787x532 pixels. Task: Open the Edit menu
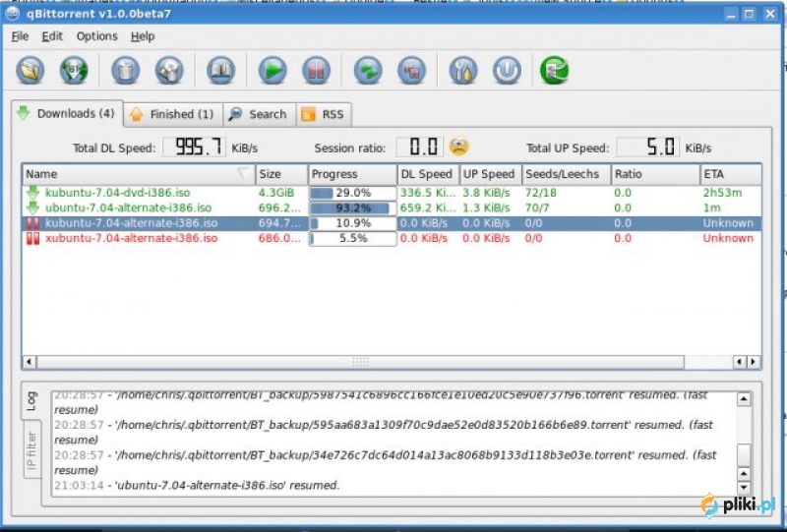pos(52,36)
